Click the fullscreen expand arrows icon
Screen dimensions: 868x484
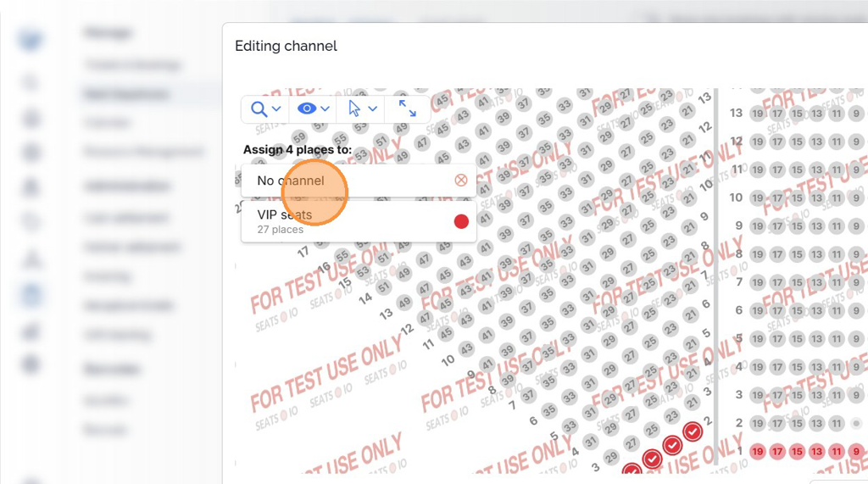408,108
